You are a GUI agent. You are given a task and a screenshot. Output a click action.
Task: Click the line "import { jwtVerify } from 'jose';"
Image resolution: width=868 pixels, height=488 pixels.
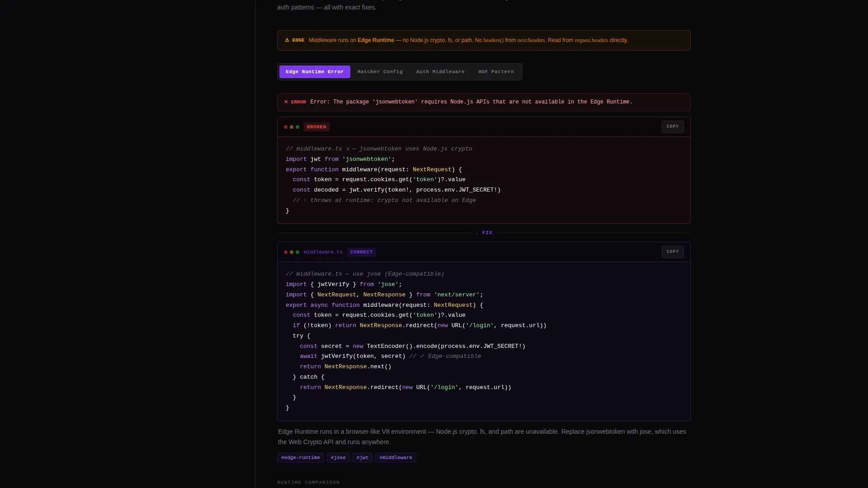tap(344, 284)
